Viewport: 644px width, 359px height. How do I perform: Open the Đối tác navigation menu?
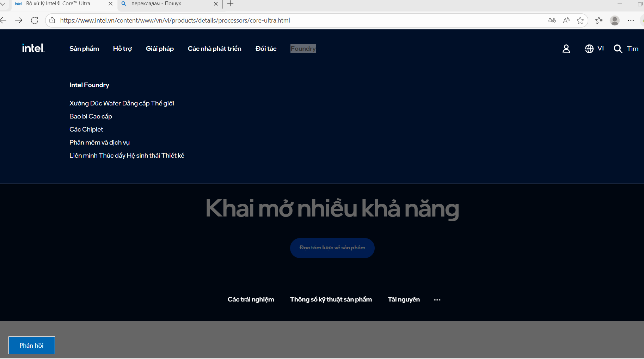click(x=266, y=49)
